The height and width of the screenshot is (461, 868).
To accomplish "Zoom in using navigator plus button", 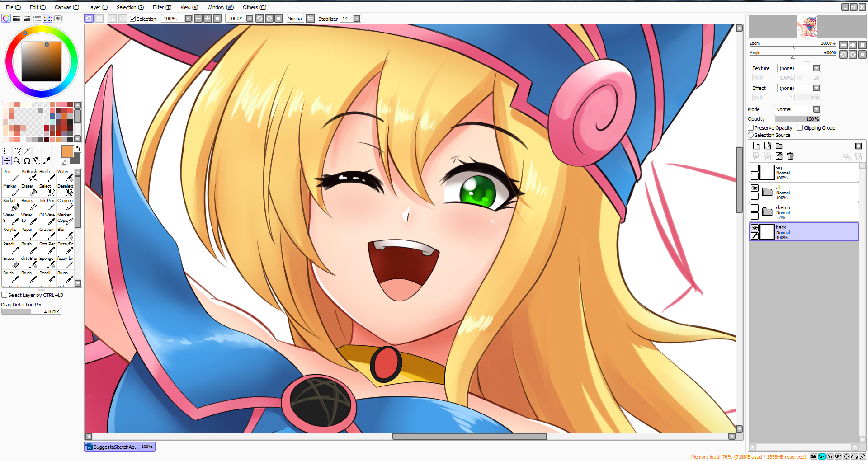I will (853, 45).
